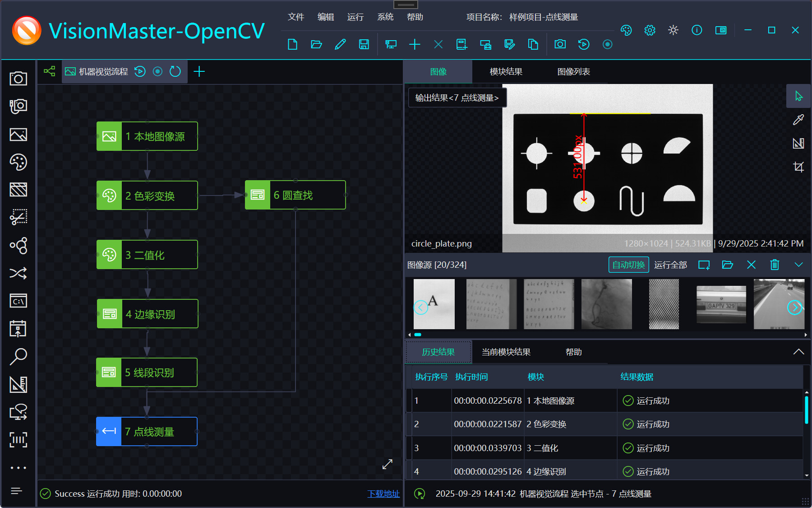This screenshot has height=508, width=812.
Task: Collapse image source strip with chevron down
Action: (798, 265)
